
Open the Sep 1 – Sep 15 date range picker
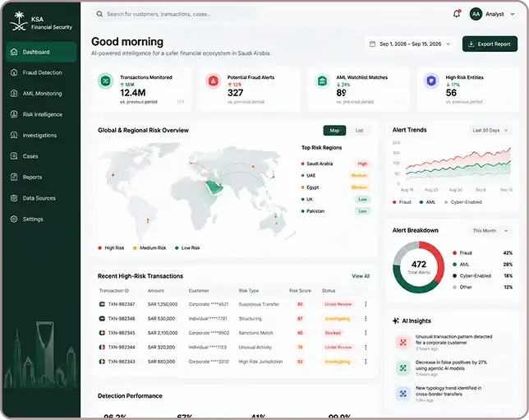pyautogui.click(x=410, y=44)
